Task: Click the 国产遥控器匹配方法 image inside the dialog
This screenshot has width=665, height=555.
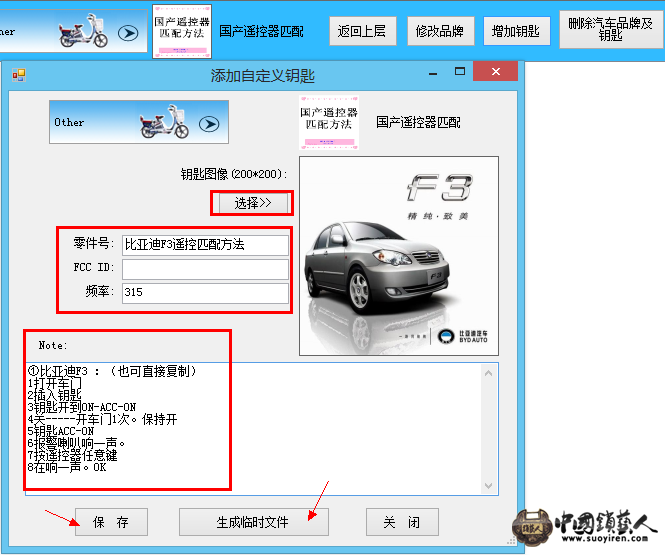Action: pos(329,123)
